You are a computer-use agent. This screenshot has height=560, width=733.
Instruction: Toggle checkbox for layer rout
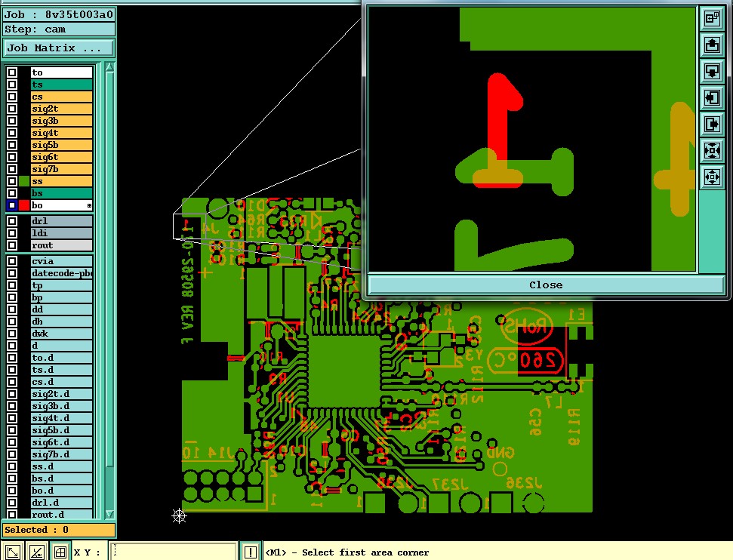pos(12,245)
